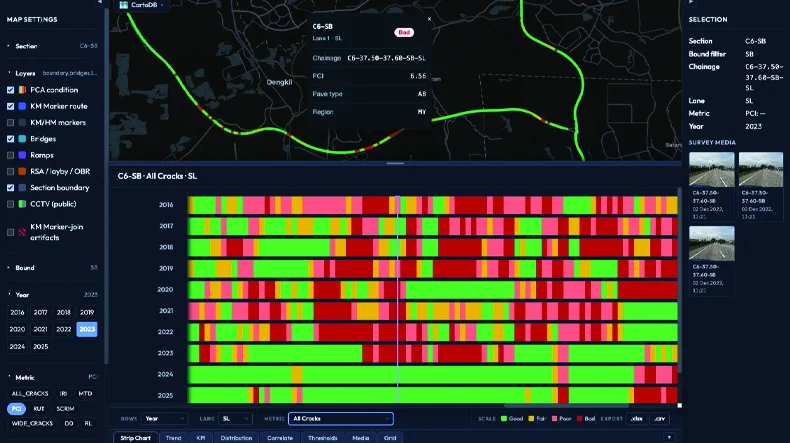The height and width of the screenshot is (443, 790).
Task: Close the C6-SB map popup
Action: (429, 19)
